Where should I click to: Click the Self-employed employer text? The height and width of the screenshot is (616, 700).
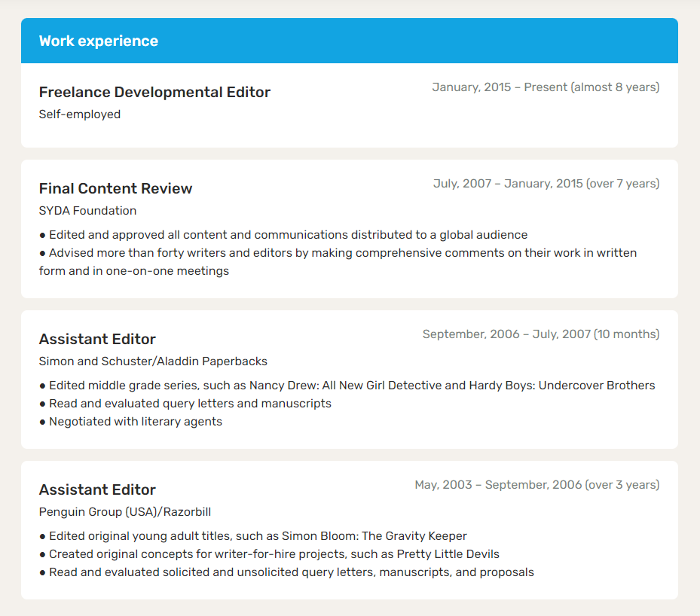pos(79,114)
